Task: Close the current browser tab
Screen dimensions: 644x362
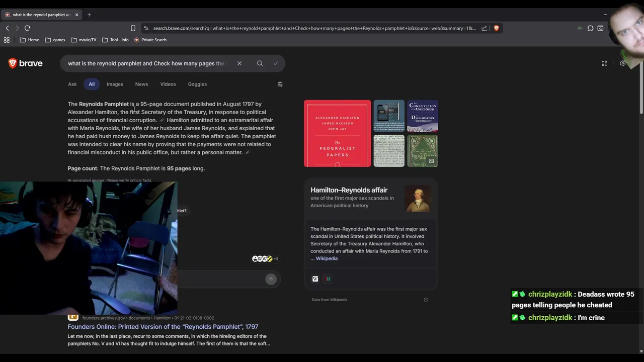Action: click(x=76, y=15)
